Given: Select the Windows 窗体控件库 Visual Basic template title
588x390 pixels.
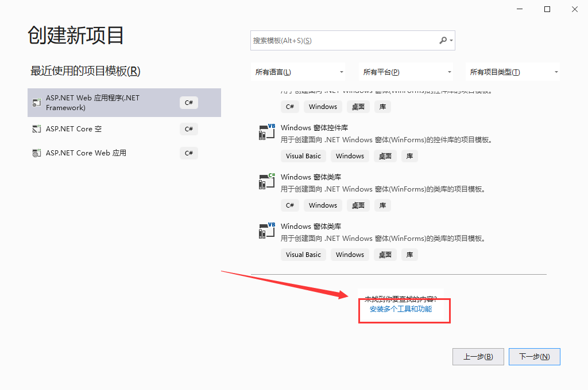Looking at the screenshot, I should tap(314, 128).
